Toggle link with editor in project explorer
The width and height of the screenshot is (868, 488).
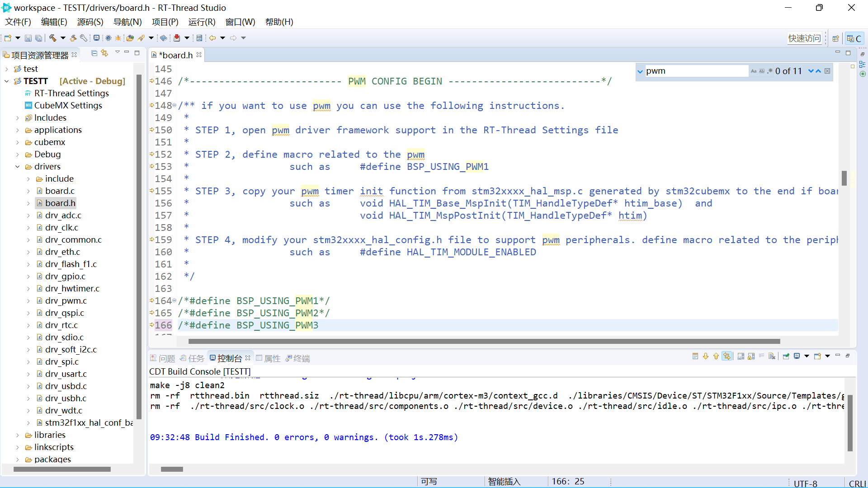[x=104, y=53]
